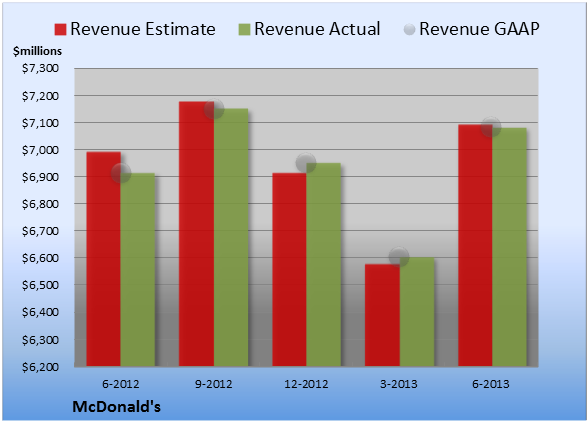
Task: Click the $6,900 axis value
Action: (x=40, y=177)
